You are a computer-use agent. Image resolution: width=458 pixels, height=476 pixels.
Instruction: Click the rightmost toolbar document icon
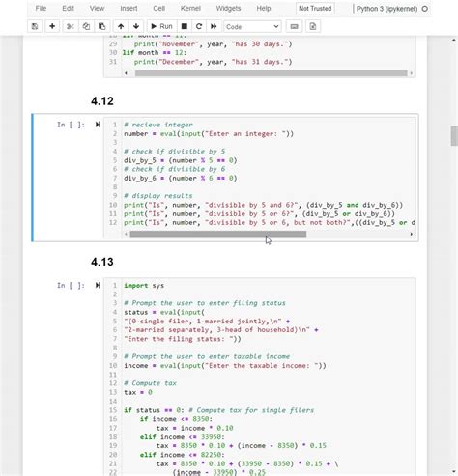coord(313,26)
